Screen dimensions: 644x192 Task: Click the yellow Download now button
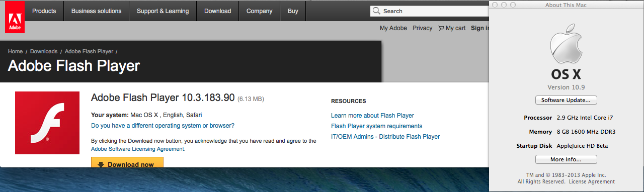coord(127,162)
